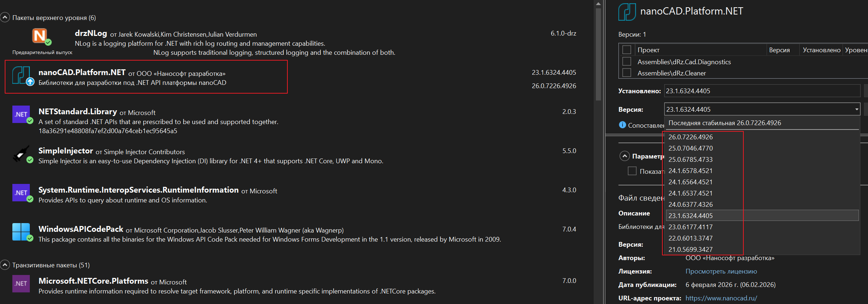Choose version 24.1.6578.4521 in dropdown

pyautogui.click(x=690, y=171)
